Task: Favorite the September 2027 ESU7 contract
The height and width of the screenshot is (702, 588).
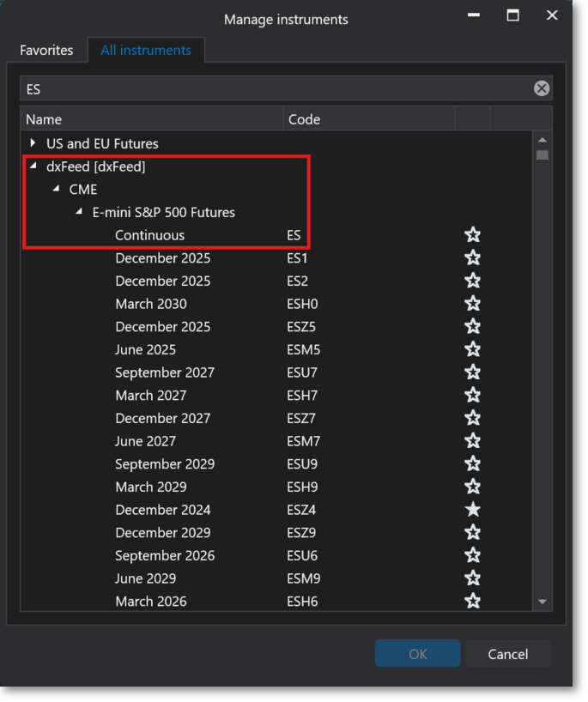Action: pos(473,372)
